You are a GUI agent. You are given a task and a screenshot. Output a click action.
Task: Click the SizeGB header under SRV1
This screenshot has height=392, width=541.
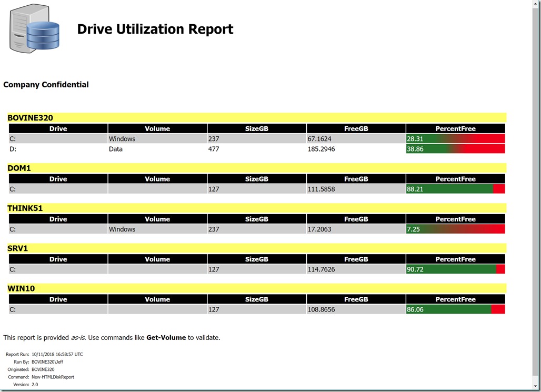[x=257, y=259]
